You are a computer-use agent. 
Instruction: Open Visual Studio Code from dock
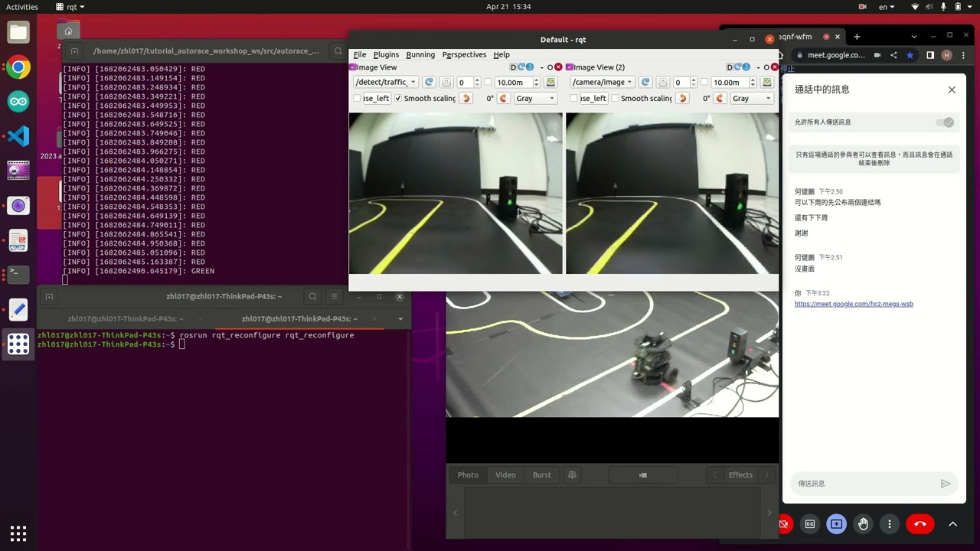pyautogui.click(x=18, y=136)
